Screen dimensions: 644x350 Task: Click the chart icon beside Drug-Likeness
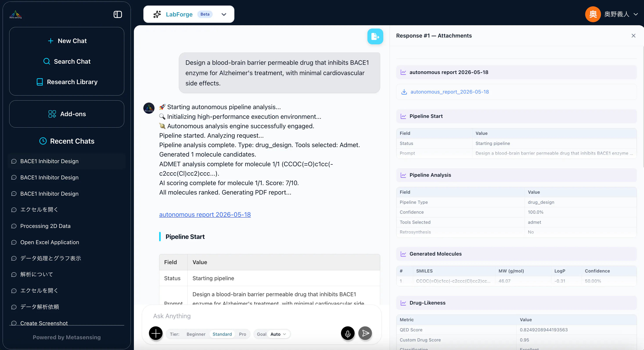point(403,303)
